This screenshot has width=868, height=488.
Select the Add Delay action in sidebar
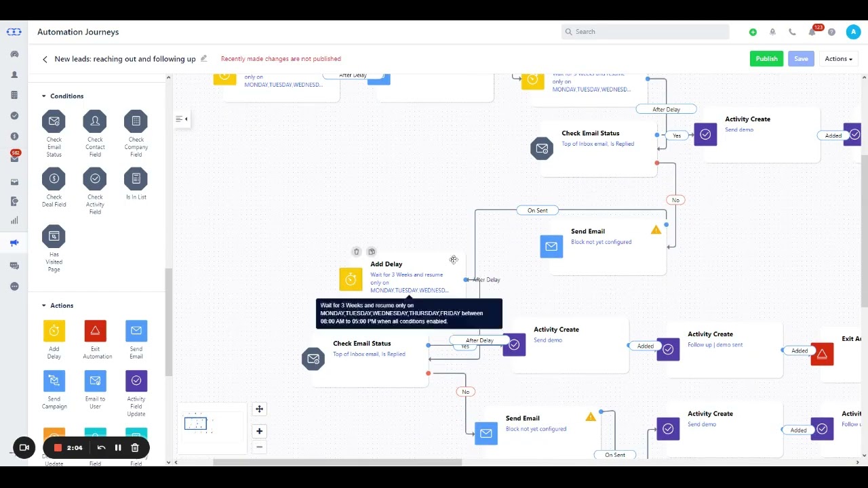coord(54,340)
